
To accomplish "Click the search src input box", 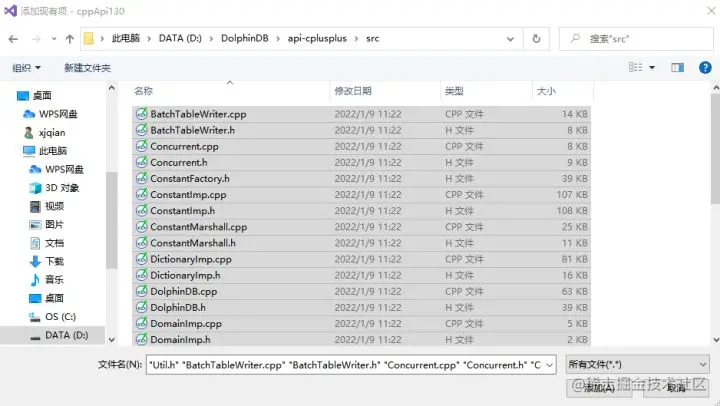I will (x=636, y=39).
